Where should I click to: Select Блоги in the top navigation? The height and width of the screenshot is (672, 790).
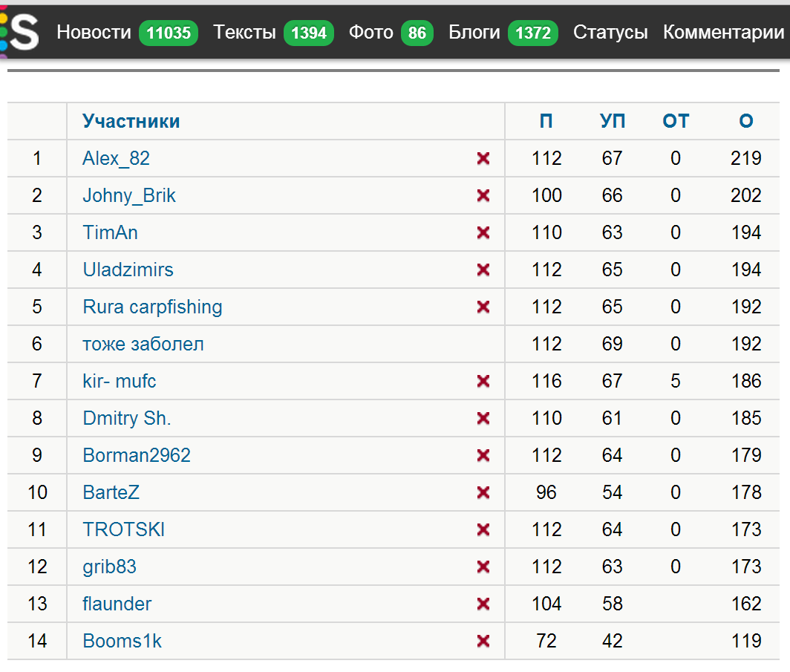pyautogui.click(x=474, y=33)
